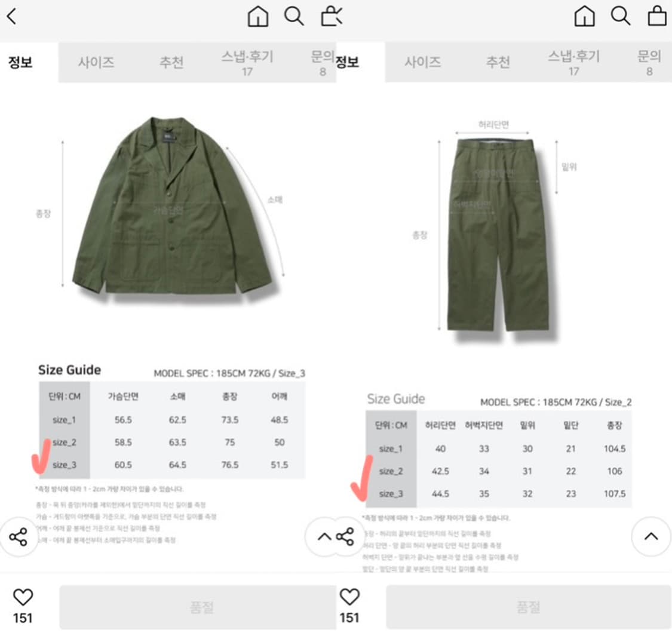The width and height of the screenshot is (672, 639).
Task: Open search magnifier in right screen header
Action: [621, 16]
